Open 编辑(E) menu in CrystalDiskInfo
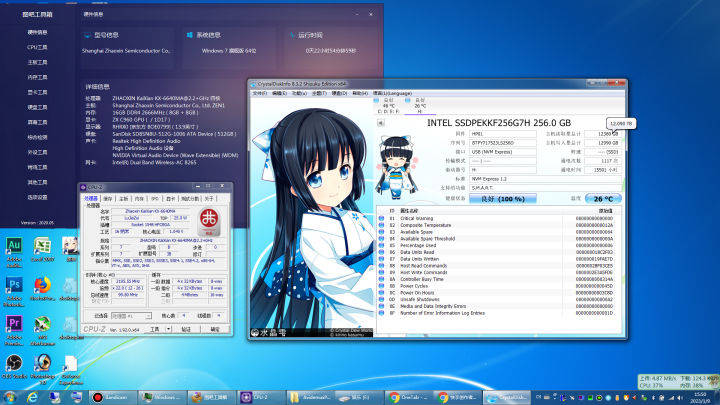The width and height of the screenshot is (720, 405). pos(279,93)
